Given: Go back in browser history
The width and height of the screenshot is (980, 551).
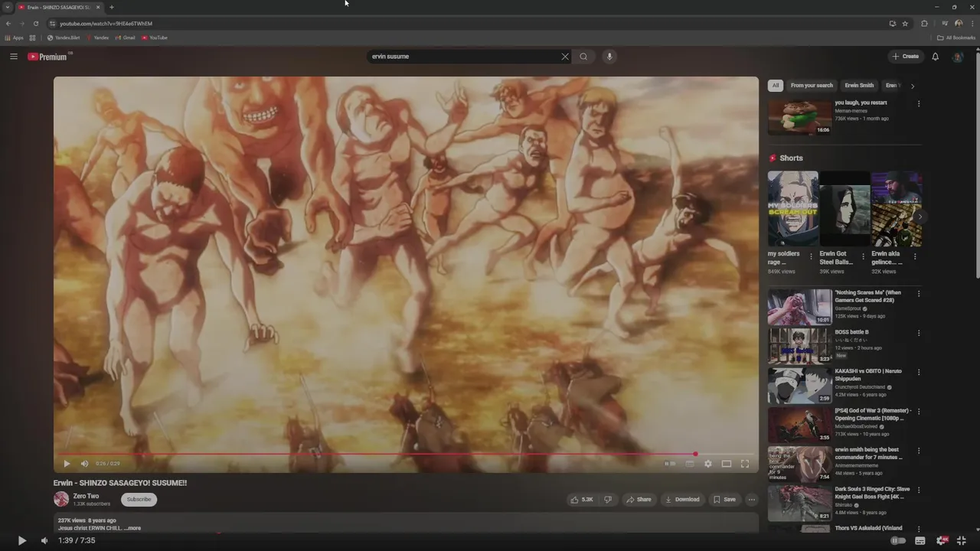Looking at the screenshot, I should 8,24.
